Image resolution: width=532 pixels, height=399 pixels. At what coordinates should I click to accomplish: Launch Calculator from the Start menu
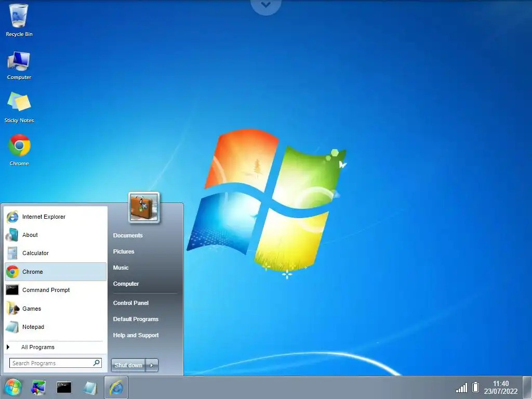56,253
